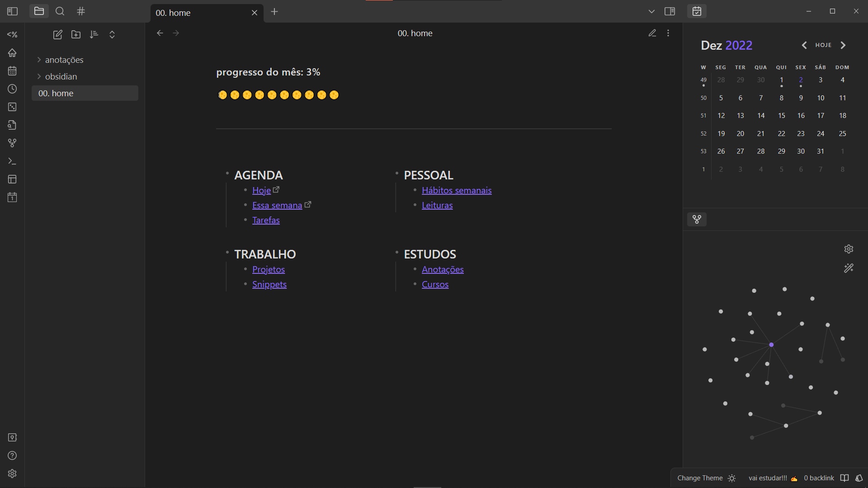Open the graph view ribbon icon

click(12, 143)
